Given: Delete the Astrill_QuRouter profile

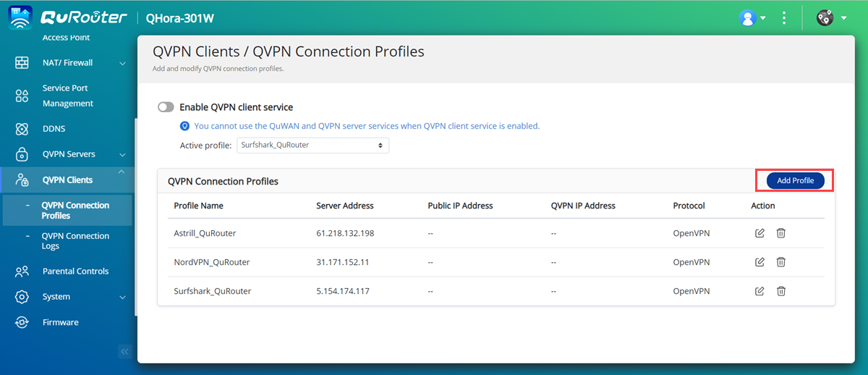Looking at the screenshot, I should tap(781, 233).
